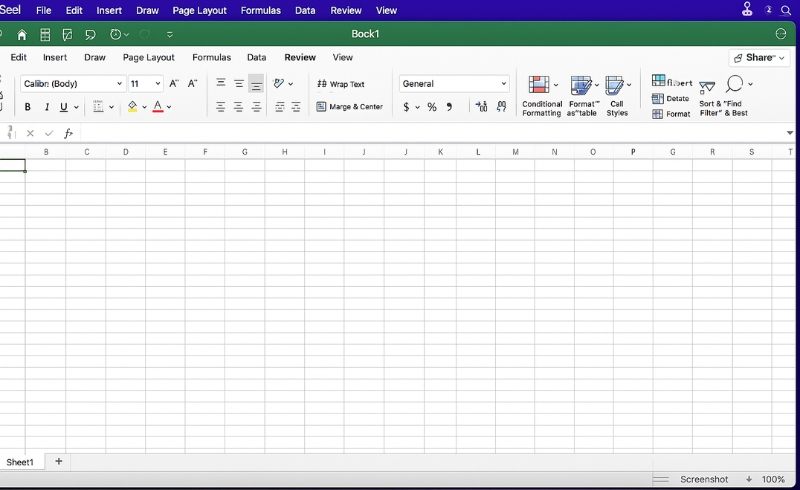Open underline style dropdown arrow
This screenshot has width=800, height=490.
click(76, 107)
